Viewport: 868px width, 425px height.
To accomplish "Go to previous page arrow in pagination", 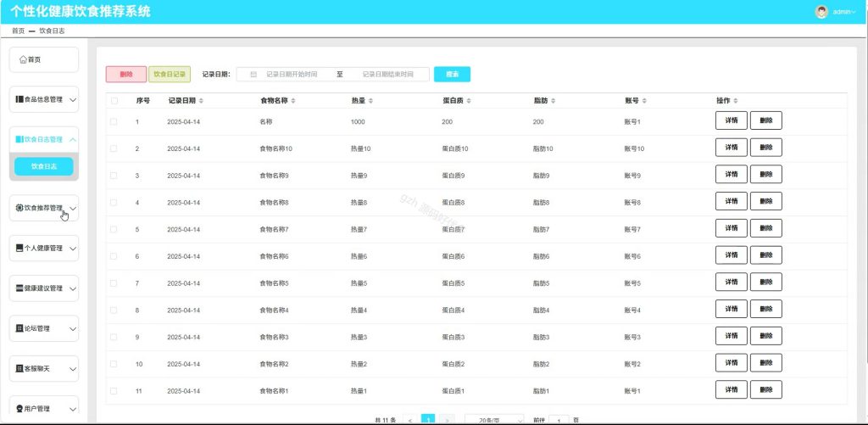I will (x=410, y=420).
